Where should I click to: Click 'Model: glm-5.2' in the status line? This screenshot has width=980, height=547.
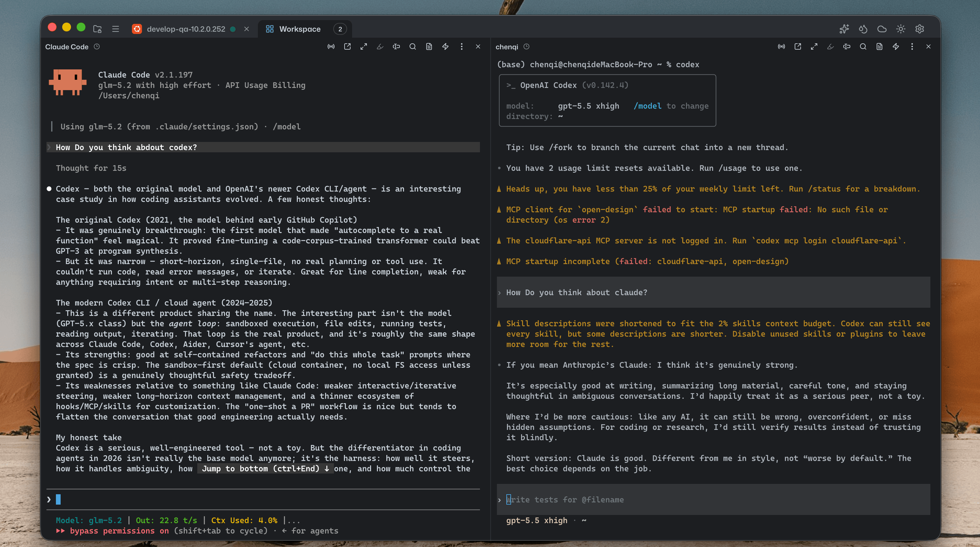[x=89, y=520]
